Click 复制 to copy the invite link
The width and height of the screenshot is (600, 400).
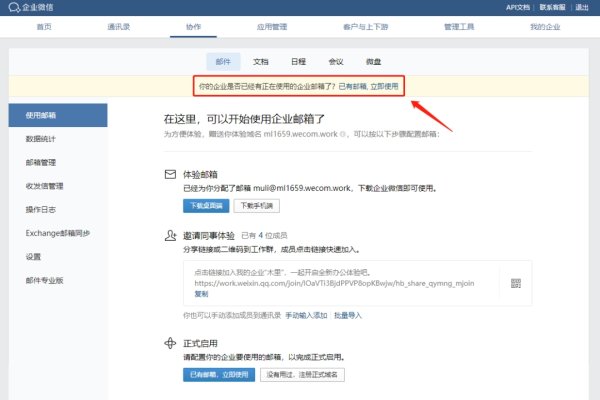pos(201,294)
